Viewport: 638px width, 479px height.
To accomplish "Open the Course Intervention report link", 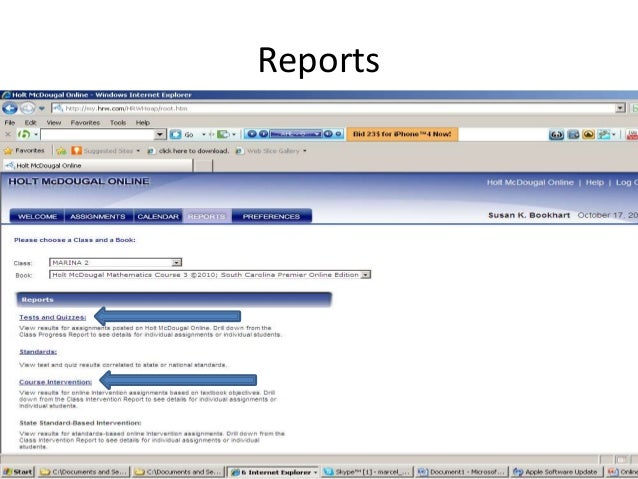I will click(x=56, y=382).
